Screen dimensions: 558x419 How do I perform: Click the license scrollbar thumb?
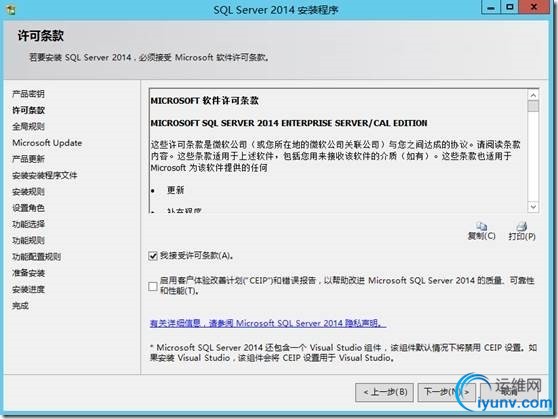(x=533, y=106)
